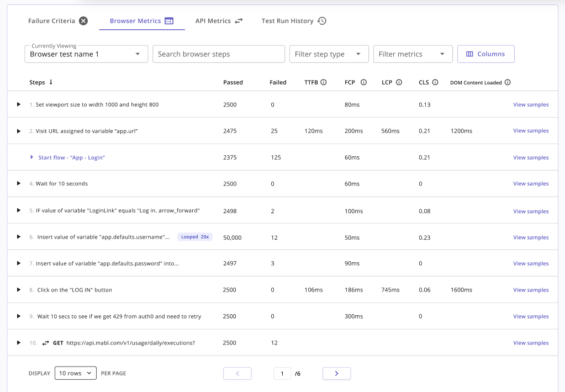Image resolution: width=565 pixels, height=392 pixels.
Task: Open the Columns button
Action: [485, 54]
